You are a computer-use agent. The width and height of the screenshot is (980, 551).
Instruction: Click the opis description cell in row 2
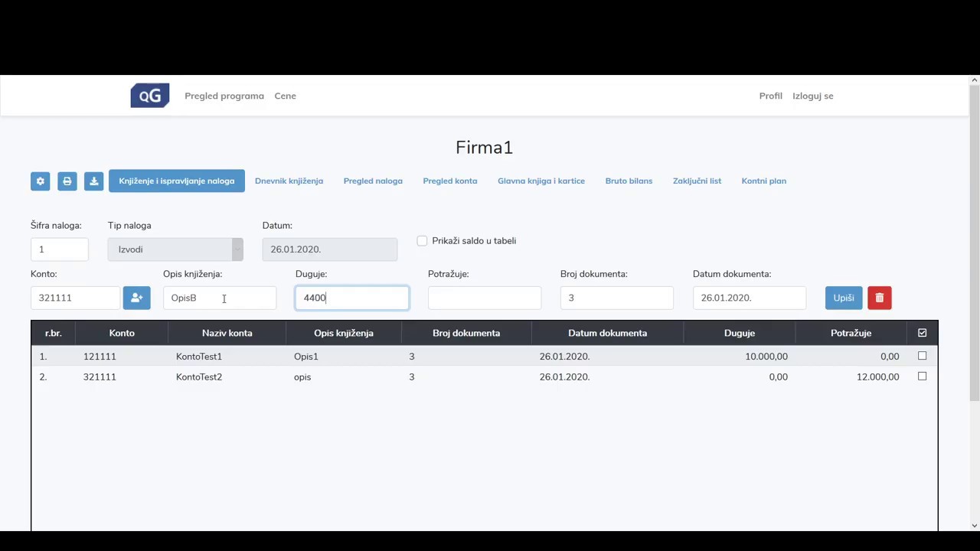pyautogui.click(x=302, y=377)
